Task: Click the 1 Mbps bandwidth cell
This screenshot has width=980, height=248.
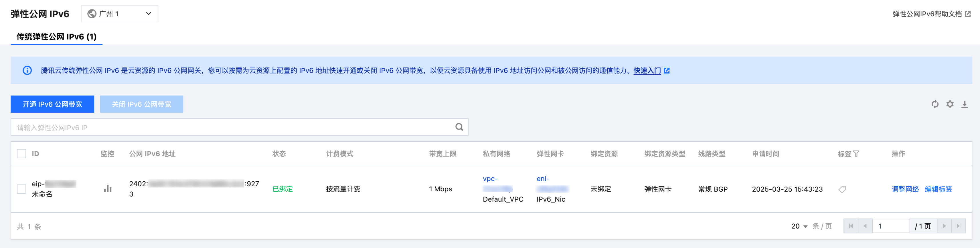Action: (440, 189)
